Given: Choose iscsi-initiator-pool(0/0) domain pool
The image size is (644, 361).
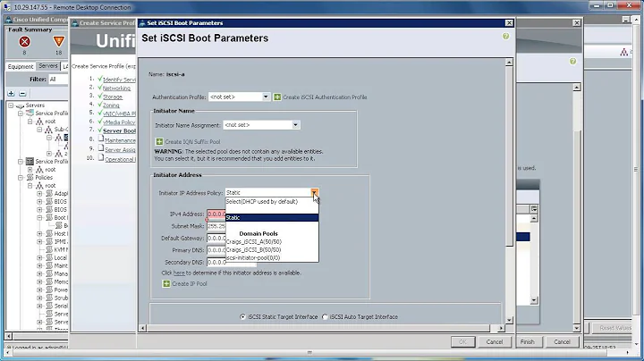Looking at the screenshot, I should click(272, 257).
